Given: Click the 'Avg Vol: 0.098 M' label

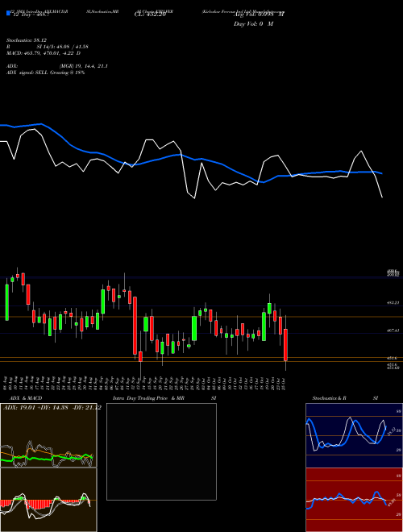Looking at the screenshot, I should pyautogui.click(x=260, y=15).
